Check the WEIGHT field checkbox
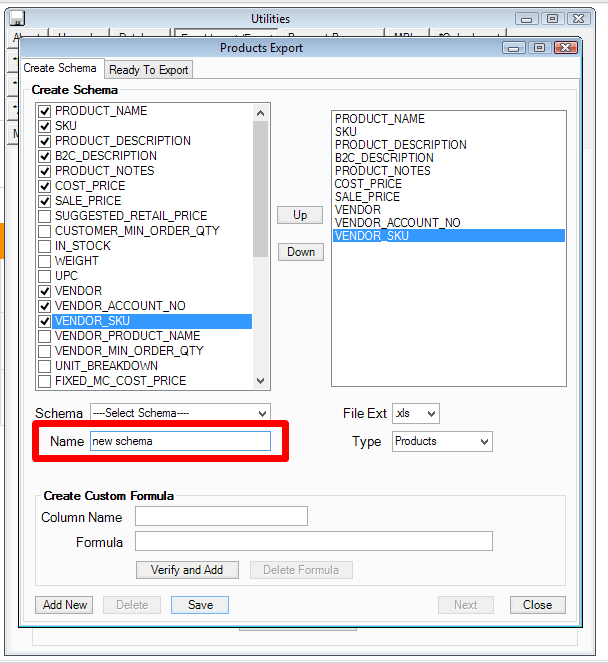 pyautogui.click(x=44, y=261)
